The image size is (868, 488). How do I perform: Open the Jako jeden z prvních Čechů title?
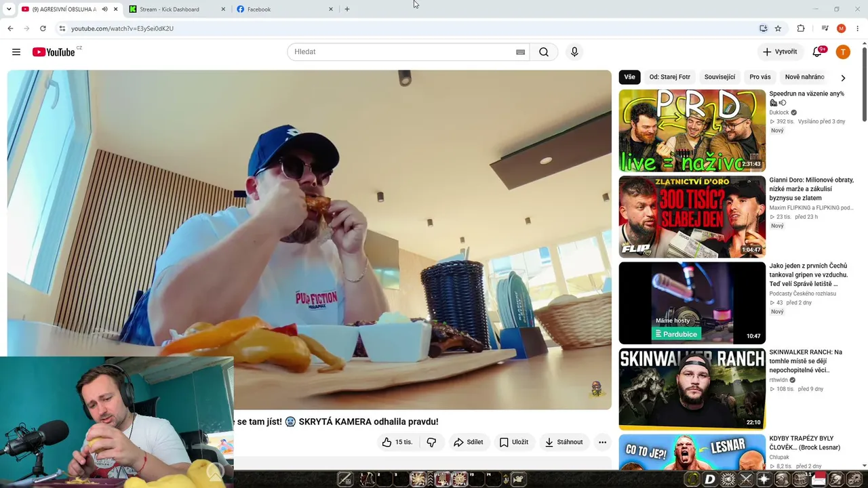(808, 274)
